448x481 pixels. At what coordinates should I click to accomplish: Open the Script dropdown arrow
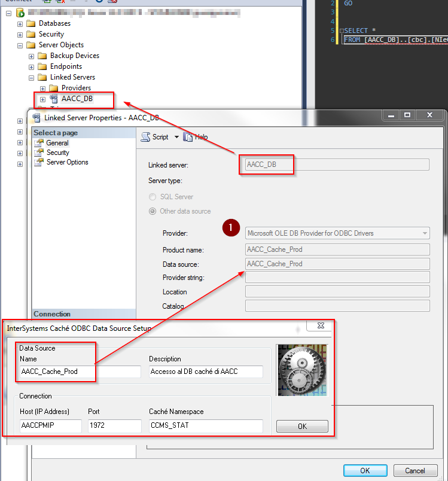(x=176, y=137)
